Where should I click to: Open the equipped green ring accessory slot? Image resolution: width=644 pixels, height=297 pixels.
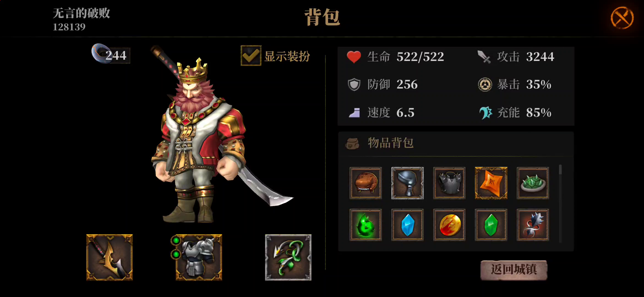pyautogui.click(x=288, y=257)
